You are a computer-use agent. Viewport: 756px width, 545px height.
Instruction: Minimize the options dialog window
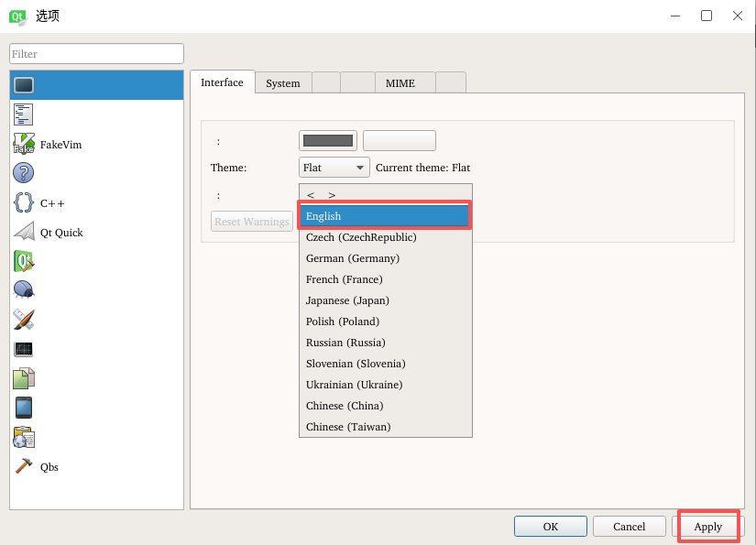click(675, 16)
